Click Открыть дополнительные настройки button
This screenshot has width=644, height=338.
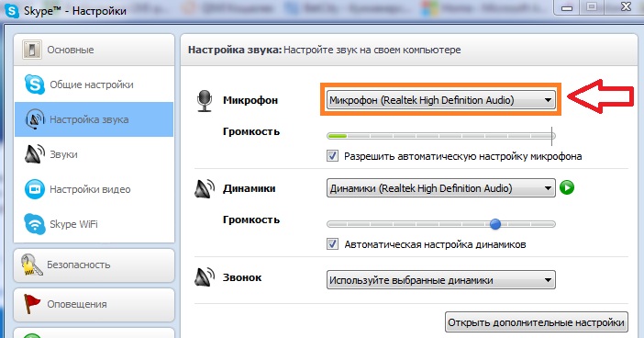click(x=537, y=322)
